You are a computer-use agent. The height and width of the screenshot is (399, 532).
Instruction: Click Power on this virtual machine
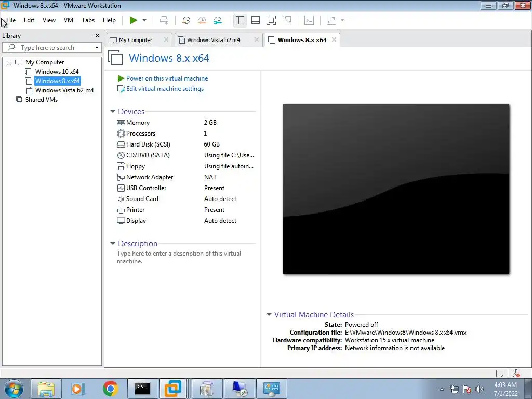click(x=167, y=78)
